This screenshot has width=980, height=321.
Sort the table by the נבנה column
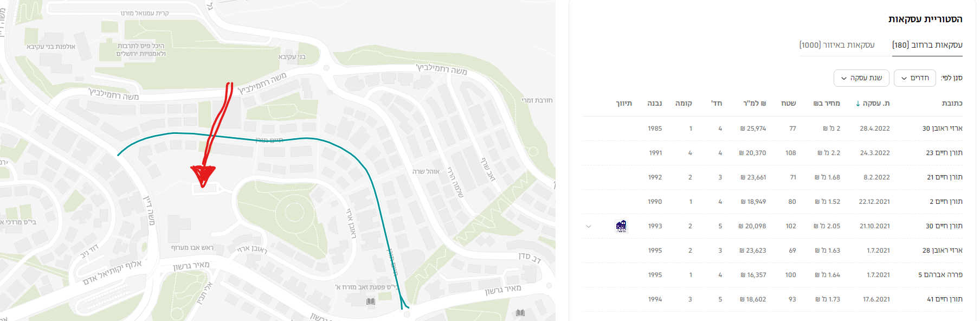click(x=655, y=103)
